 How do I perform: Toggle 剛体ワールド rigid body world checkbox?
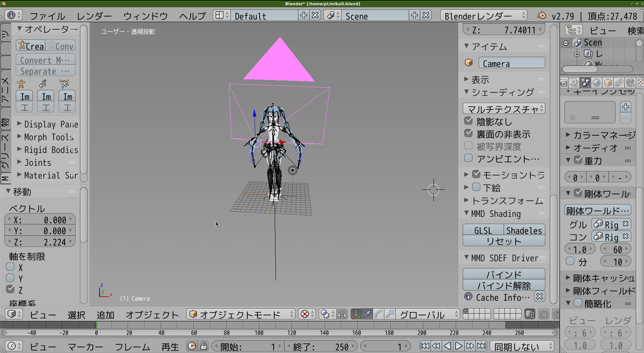pos(578,193)
